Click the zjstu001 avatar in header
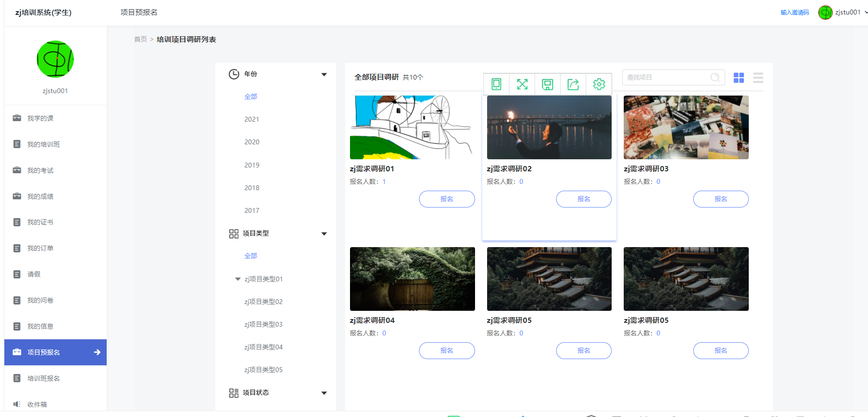Image resolution: width=868 pixels, height=417 pixels. (x=825, y=13)
